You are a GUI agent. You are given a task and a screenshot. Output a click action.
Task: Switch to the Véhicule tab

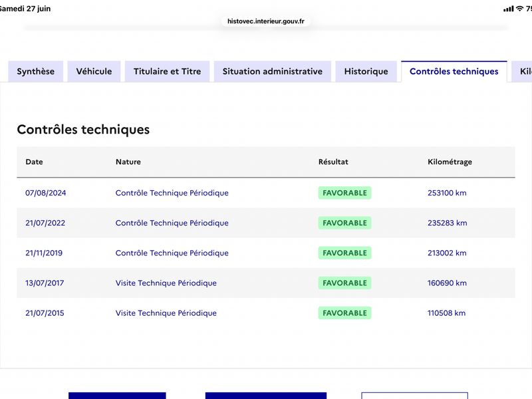click(94, 71)
